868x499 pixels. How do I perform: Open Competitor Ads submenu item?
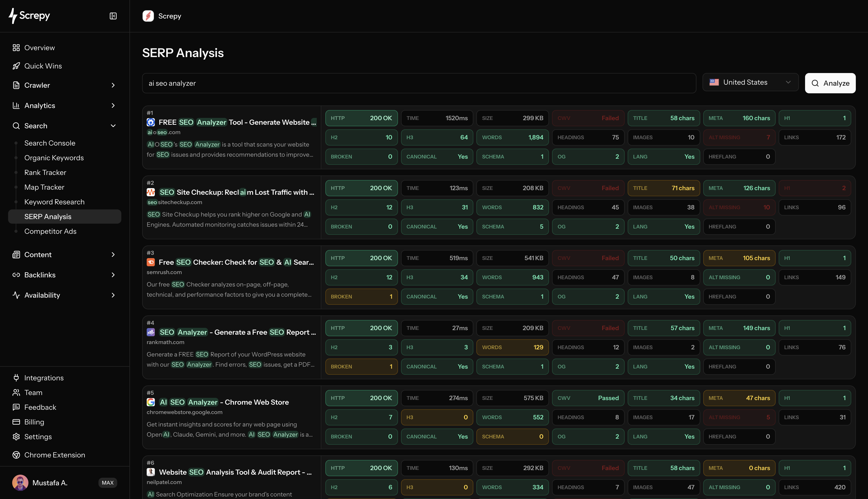(51, 231)
